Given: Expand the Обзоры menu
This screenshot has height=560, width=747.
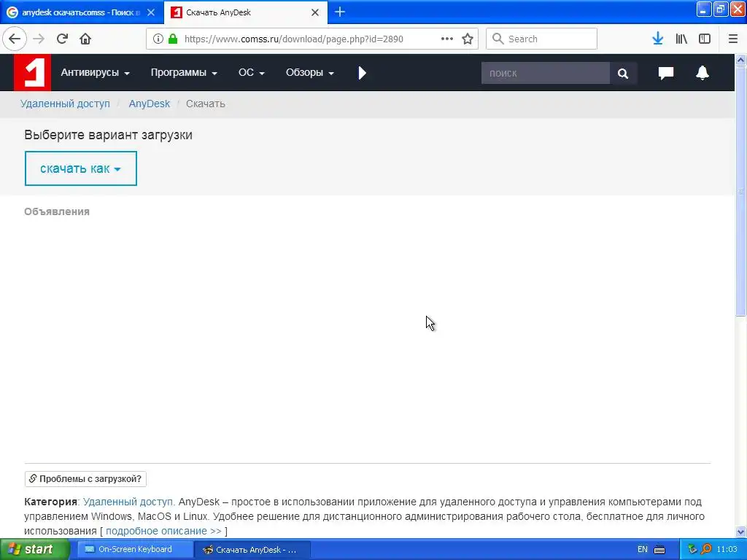Looking at the screenshot, I should tap(309, 72).
